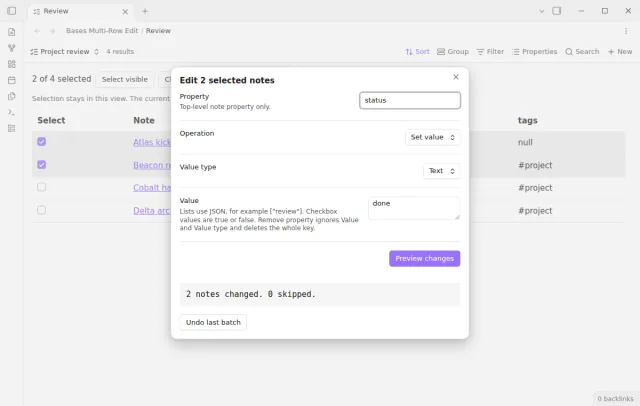Open the bases ribbon icon at bottom
This screenshot has width=640, height=406.
(11, 128)
